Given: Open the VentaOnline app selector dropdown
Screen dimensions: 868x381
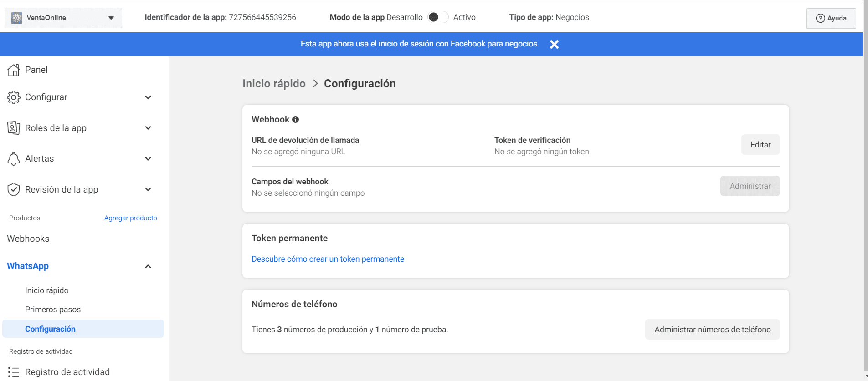Looking at the screenshot, I should [63, 18].
